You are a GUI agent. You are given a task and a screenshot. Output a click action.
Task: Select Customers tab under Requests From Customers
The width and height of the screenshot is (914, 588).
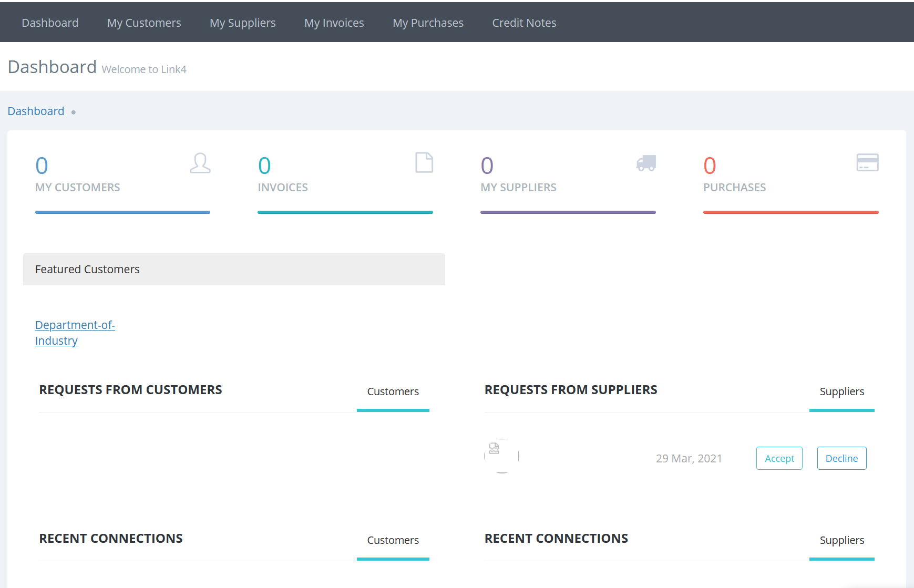click(x=393, y=391)
